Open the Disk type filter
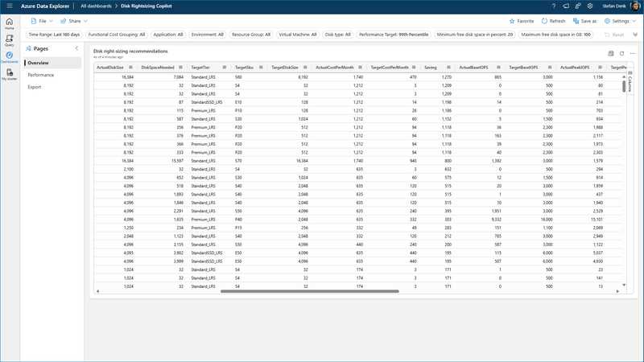Image resolution: width=644 pixels, height=362 pixels. pos(337,35)
